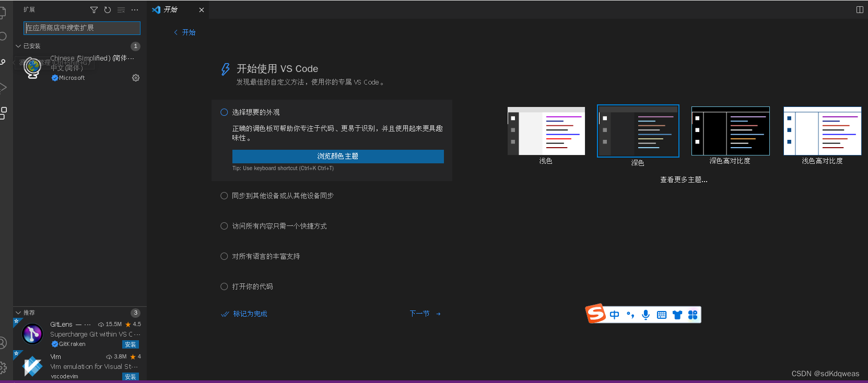This screenshot has width=868, height=383.
Task: Open Extensions view in activity bar
Action: coord(3,113)
